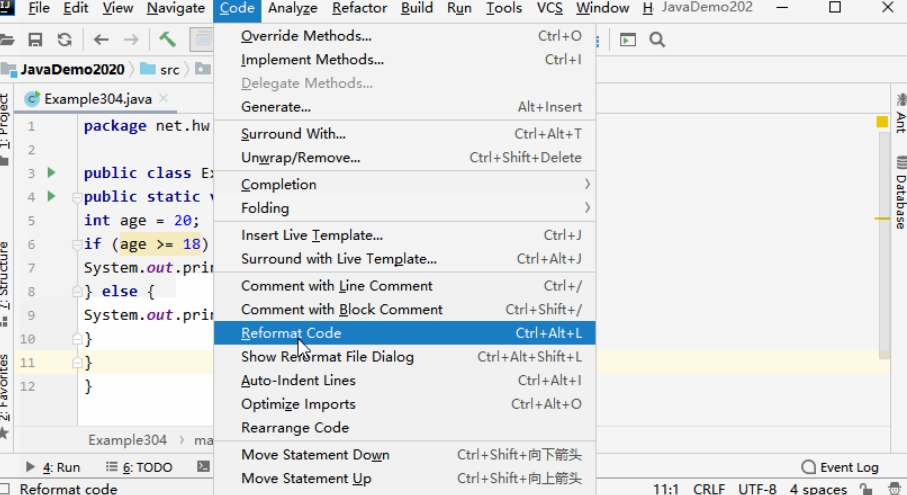The height and width of the screenshot is (495, 907).
Task: Open the Edit menu
Action: [x=76, y=8]
